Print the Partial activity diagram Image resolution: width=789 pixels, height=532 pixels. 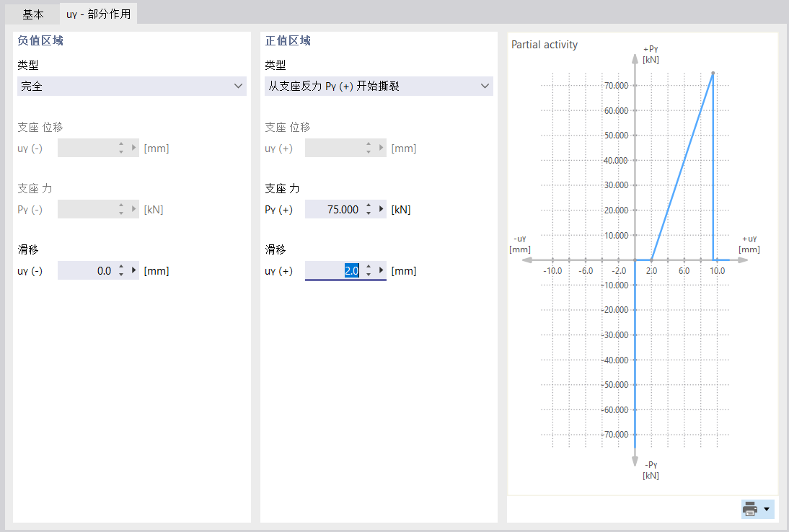tap(749, 509)
